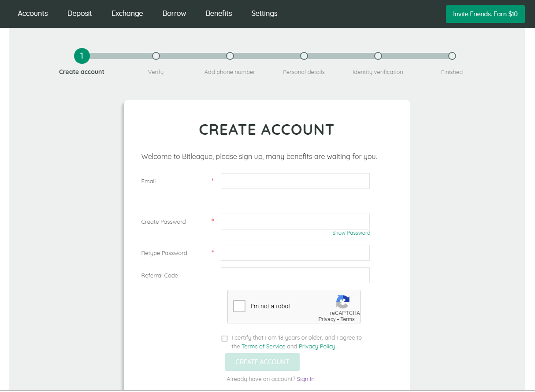Screen dimensions: 535x392
Task: Open the Terms of Service link
Action: coord(264,347)
